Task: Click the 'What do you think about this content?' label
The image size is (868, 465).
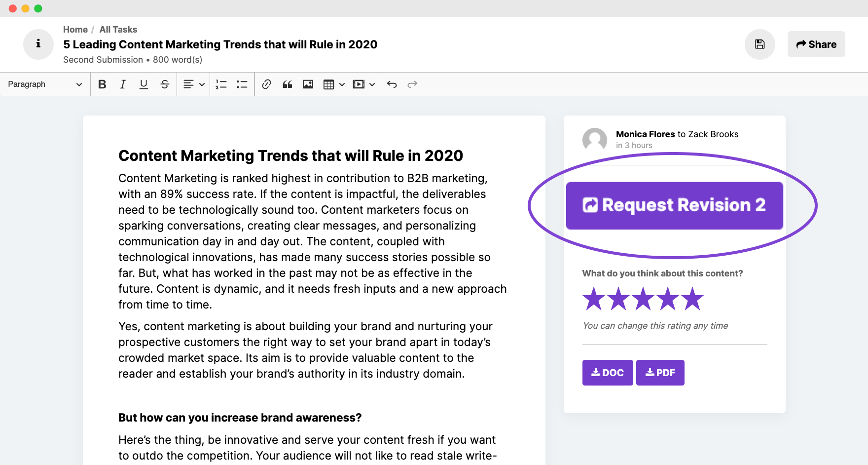Action: point(662,273)
